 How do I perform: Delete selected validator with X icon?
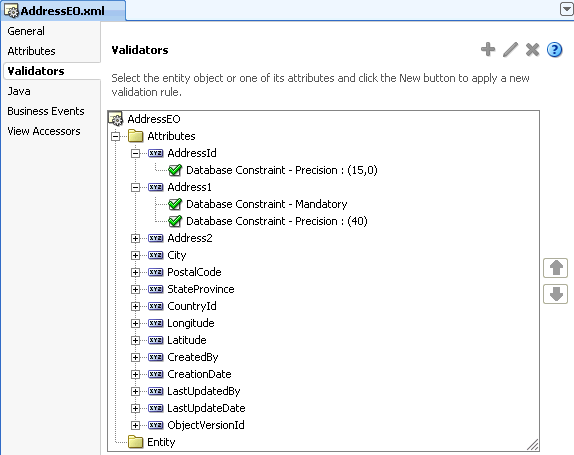coord(532,49)
